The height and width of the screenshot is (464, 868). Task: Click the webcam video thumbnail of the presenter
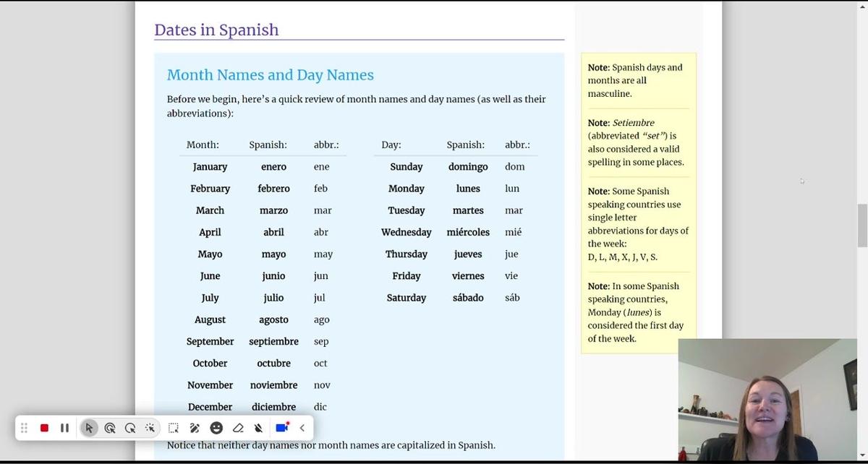pyautogui.click(x=767, y=400)
